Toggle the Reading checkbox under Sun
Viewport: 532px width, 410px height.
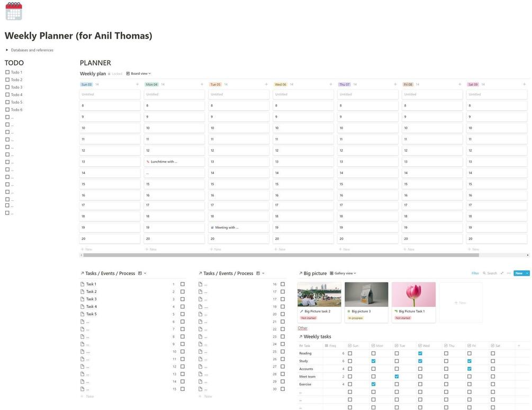tap(350, 353)
